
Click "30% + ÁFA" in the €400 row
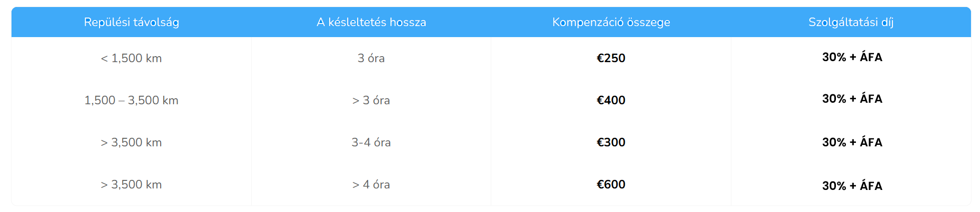[852, 99]
